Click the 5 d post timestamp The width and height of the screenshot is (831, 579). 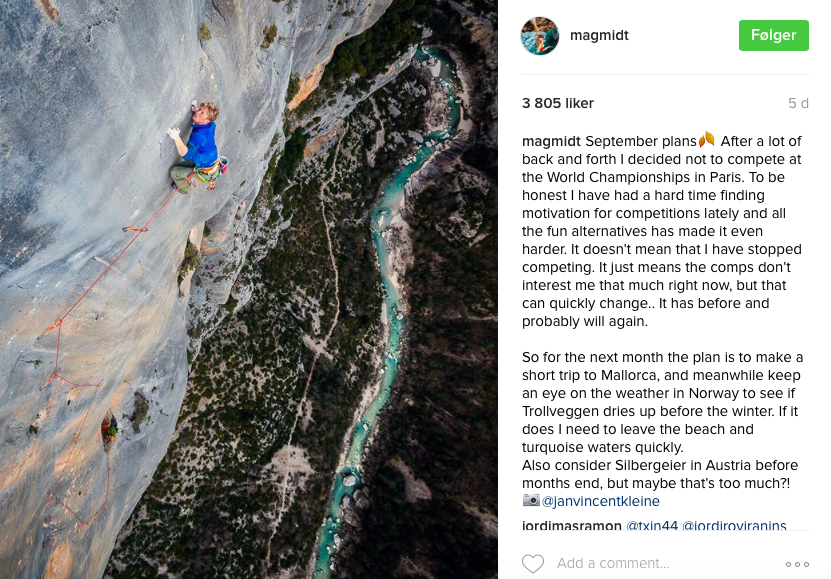798,103
